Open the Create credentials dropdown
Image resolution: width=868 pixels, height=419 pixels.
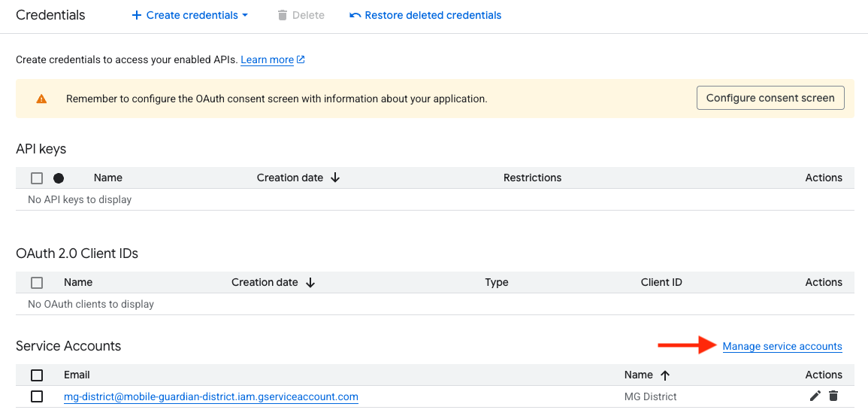click(190, 15)
